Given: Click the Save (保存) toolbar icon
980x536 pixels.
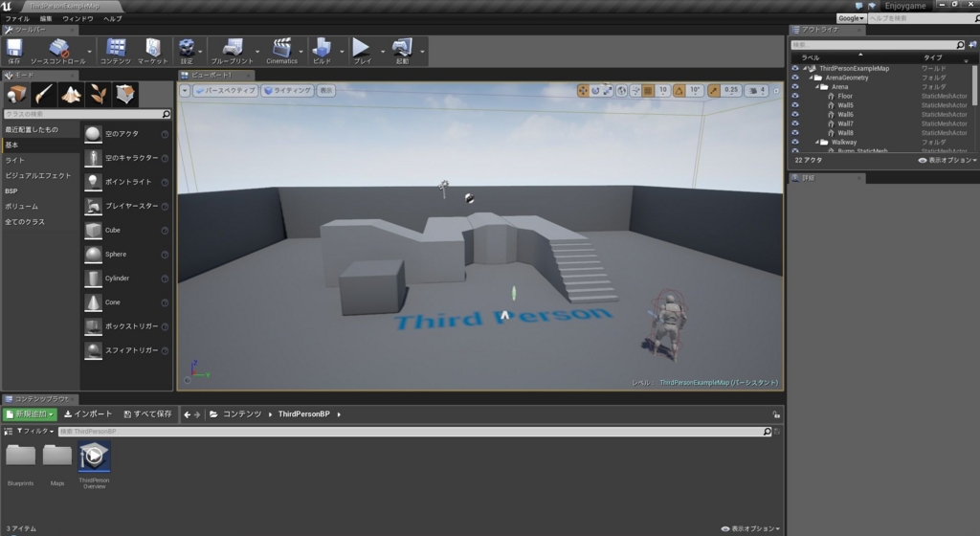Looking at the screenshot, I should [14, 50].
